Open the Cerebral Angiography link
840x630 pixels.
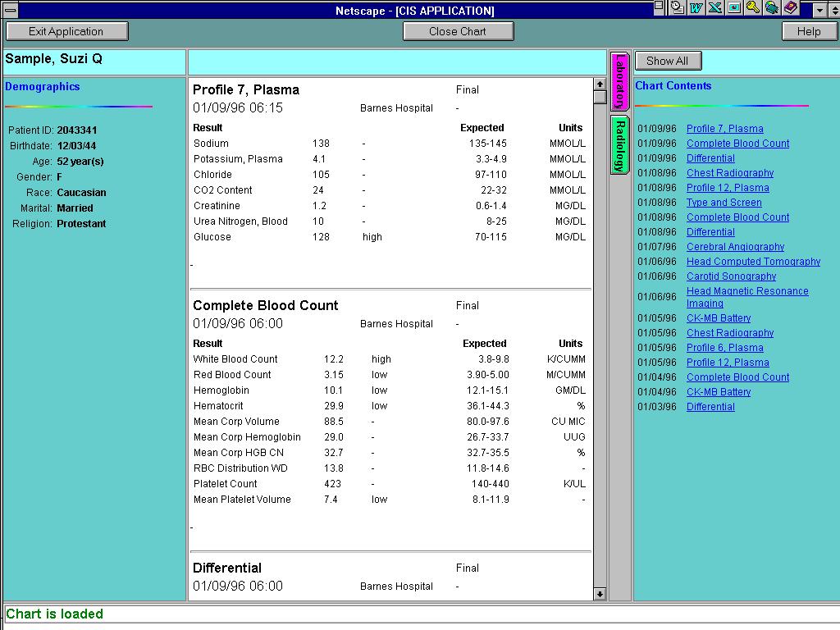click(x=735, y=246)
